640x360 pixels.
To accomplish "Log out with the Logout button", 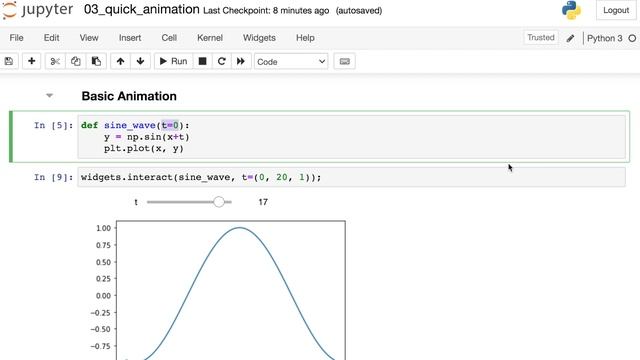I will [616, 10].
